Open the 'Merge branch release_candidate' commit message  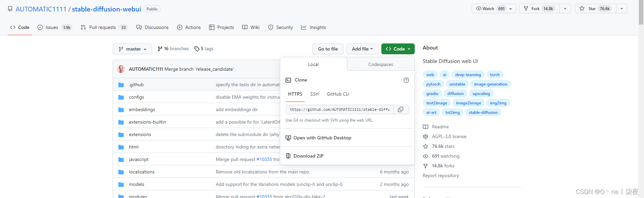pos(199,69)
